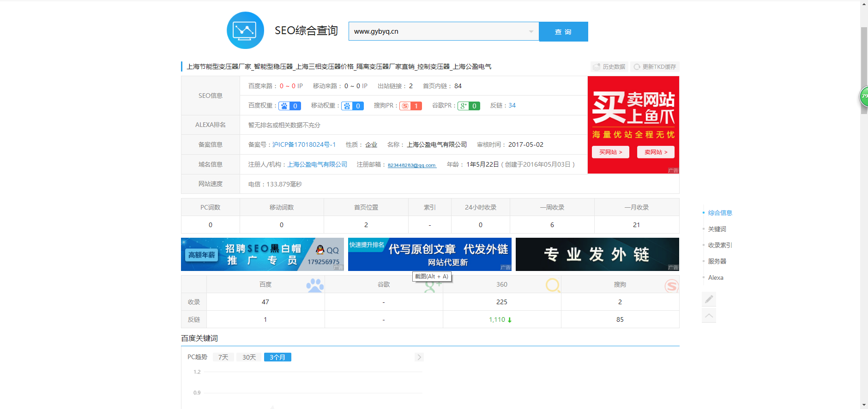Viewport: 868px width, 409px height.
Task: Click the Baidu paw icon in table header
Action: click(315, 285)
